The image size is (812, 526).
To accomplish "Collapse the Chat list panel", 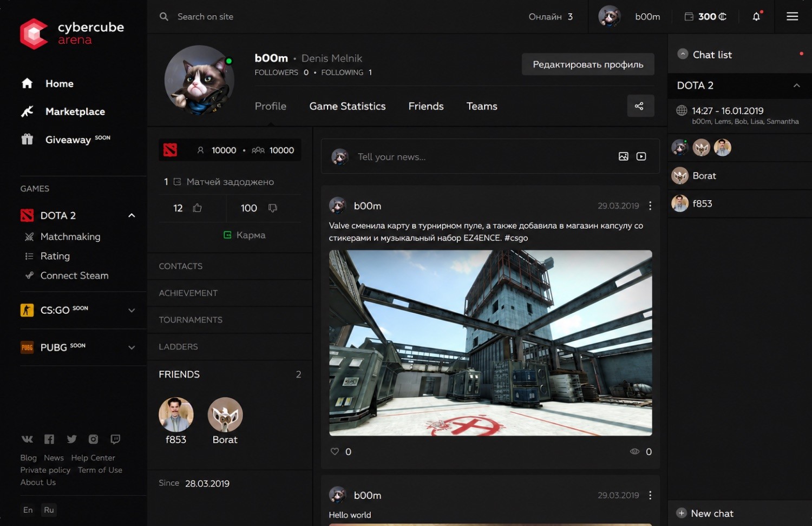I will (x=683, y=54).
